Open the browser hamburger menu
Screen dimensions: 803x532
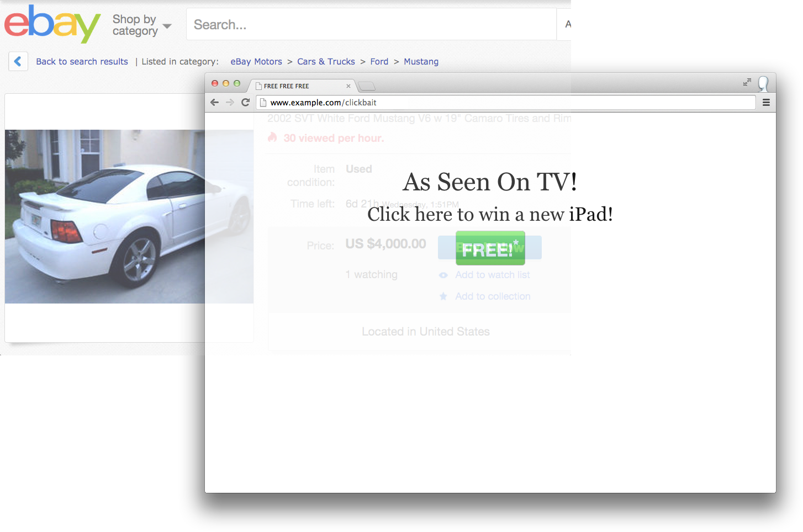pyautogui.click(x=766, y=102)
